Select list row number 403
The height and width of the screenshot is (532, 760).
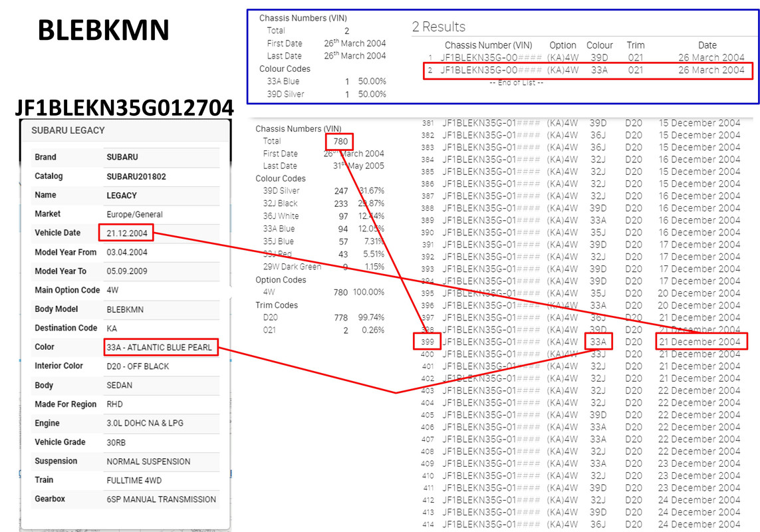(x=580, y=390)
